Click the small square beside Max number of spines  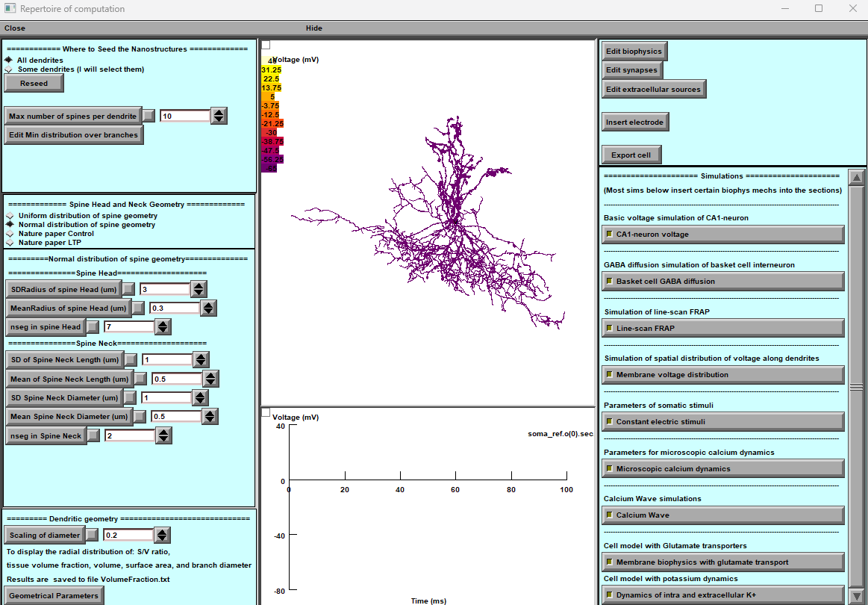(149, 116)
